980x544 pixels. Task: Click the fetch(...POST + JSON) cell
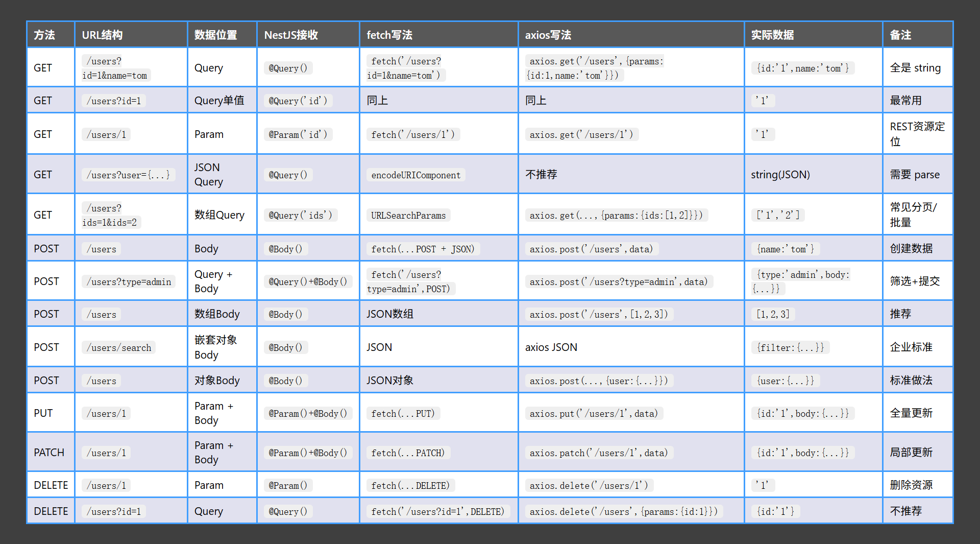click(x=439, y=249)
